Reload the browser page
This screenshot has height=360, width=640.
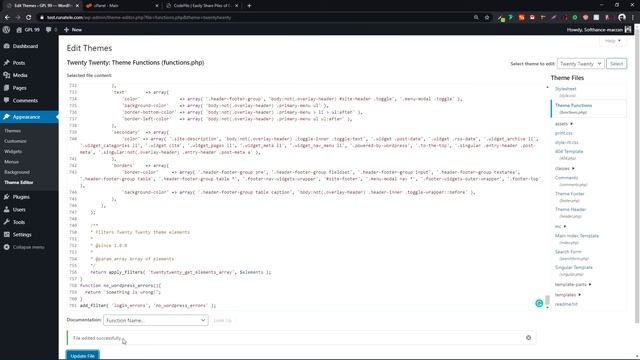28,18
